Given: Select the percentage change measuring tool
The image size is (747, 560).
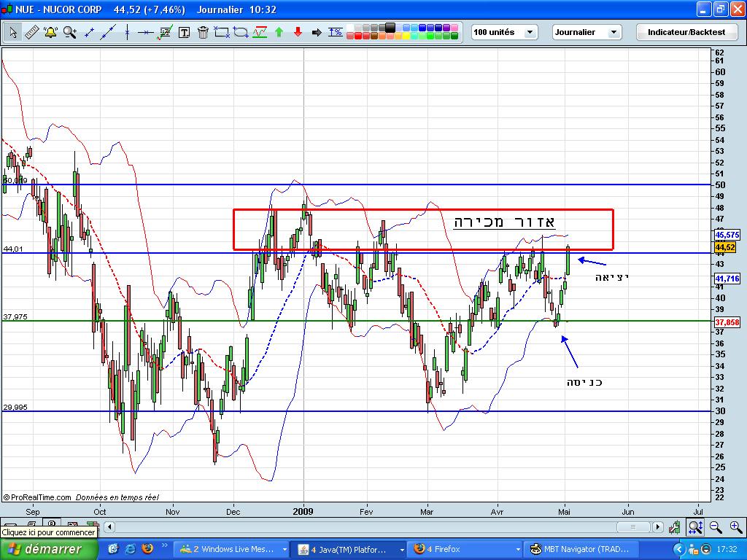Looking at the screenshot, I should pos(336,32).
